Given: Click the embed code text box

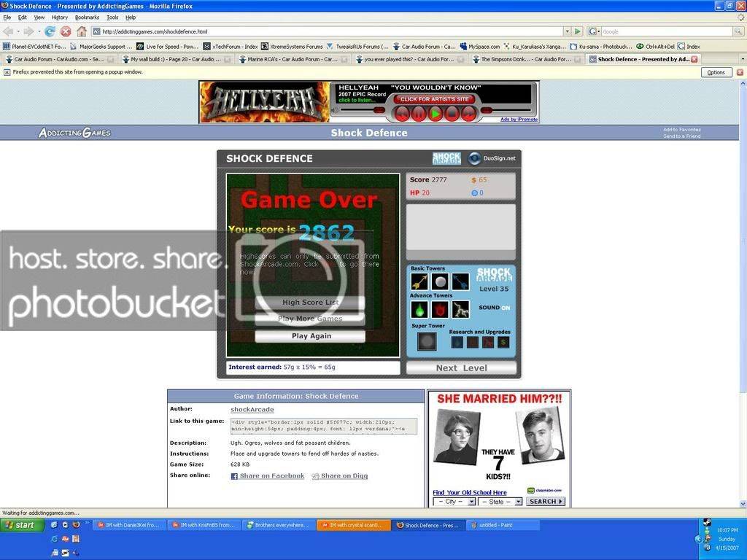Looking at the screenshot, I should 323,426.
